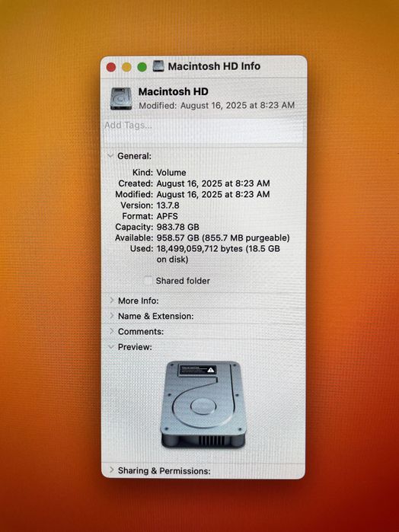The width and height of the screenshot is (399, 532).
Task: Click the Available value "958.57 GB (855.7 MB purgeable)"
Action: pyautogui.click(x=223, y=237)
